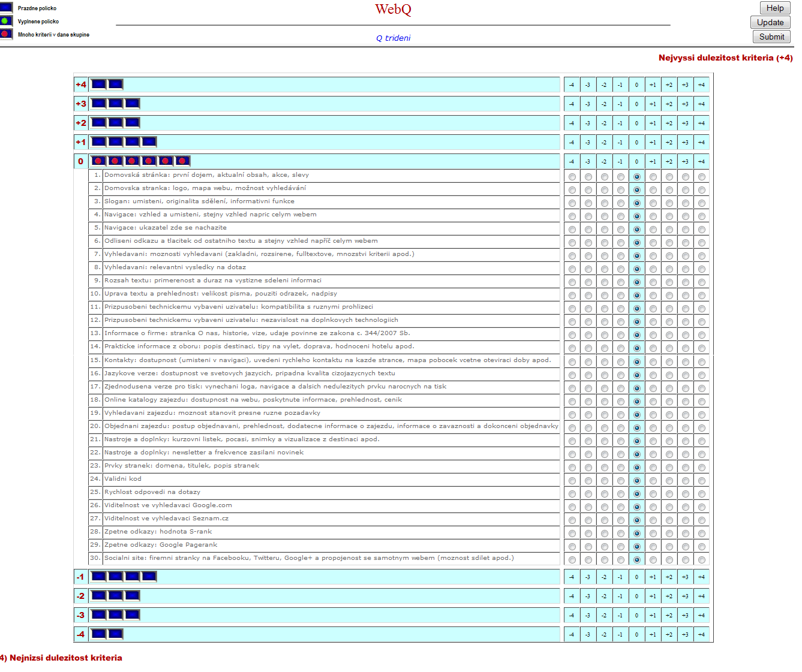Open the 'Q trideni' link
Viewport: 802px width, 672px height.
tap(394, 38)
